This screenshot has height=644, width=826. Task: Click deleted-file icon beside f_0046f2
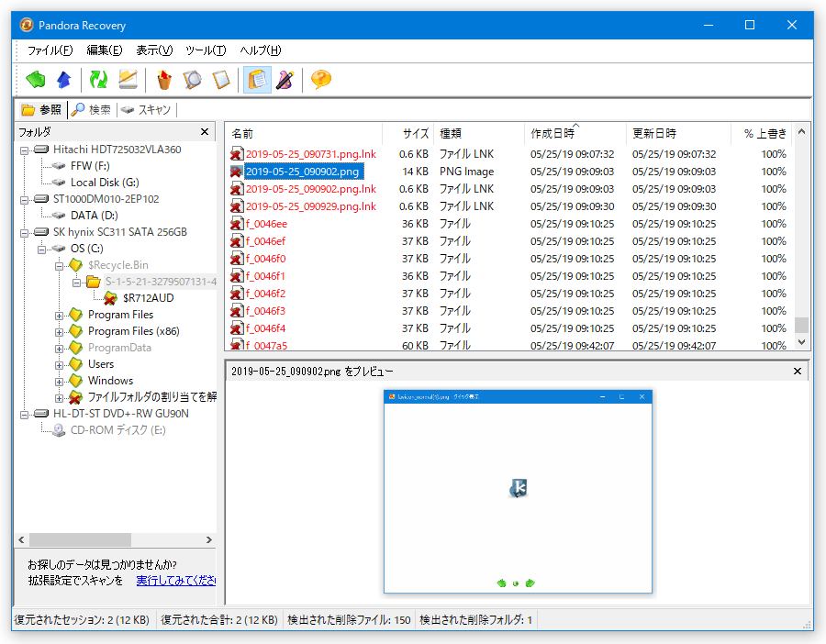click(237, 294)
